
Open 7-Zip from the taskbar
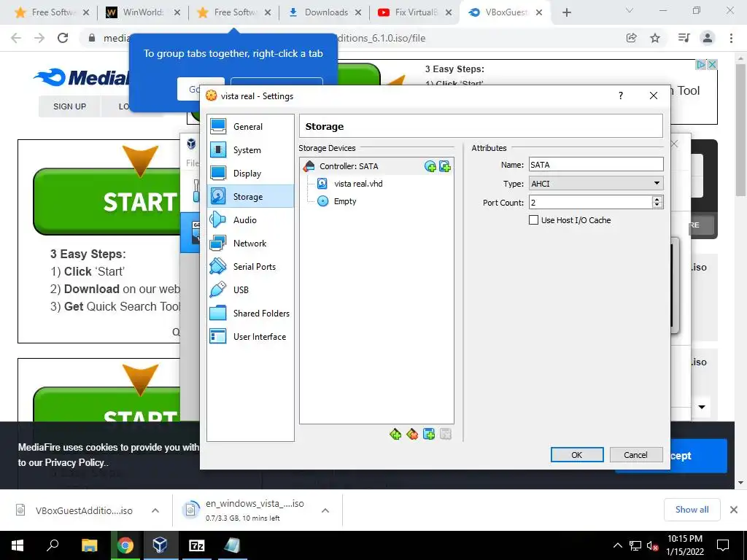pyautogui.click(x=197, y=545)
